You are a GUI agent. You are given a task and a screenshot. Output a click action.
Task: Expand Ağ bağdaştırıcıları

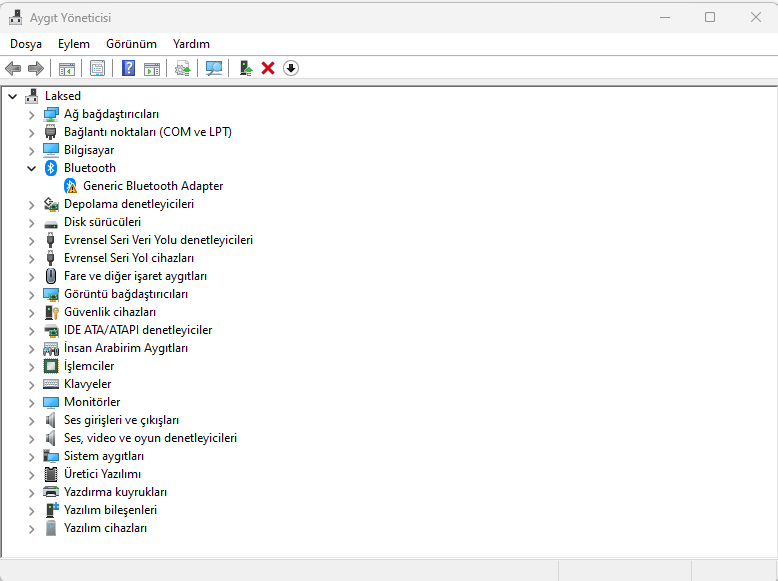32,115
